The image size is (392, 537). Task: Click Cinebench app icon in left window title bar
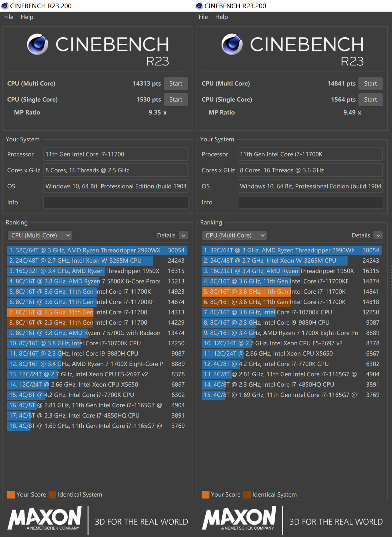pyautogui.click(x=5, y=6)
